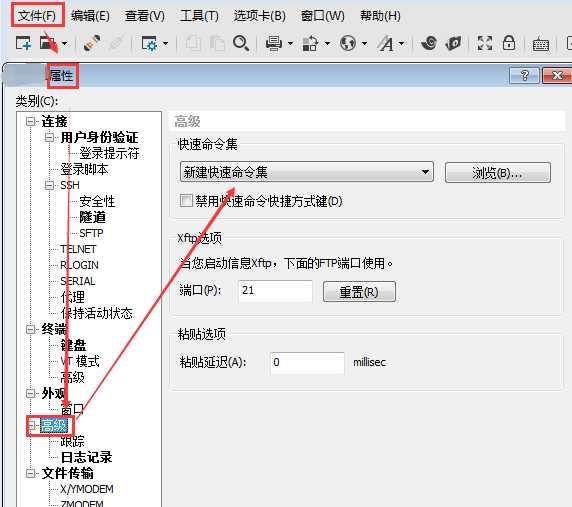
Task: Select 登录提示符 in category tree
Action: click(109, 153)
